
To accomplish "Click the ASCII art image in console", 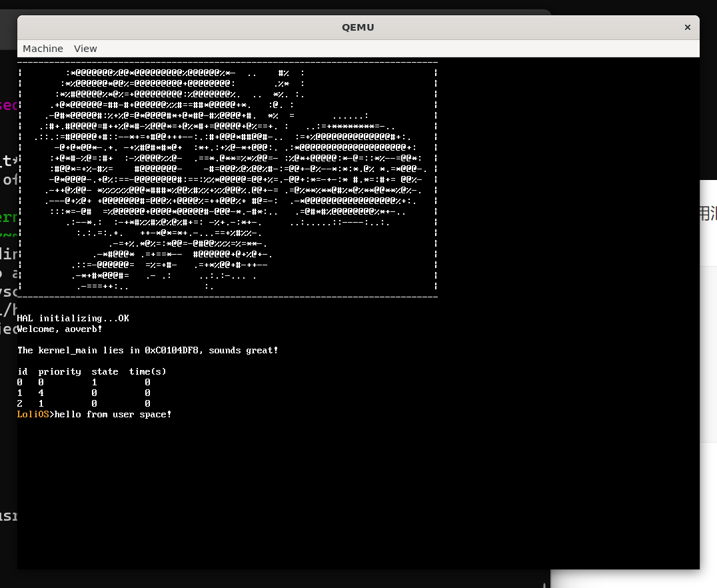I will coord(227,177).
